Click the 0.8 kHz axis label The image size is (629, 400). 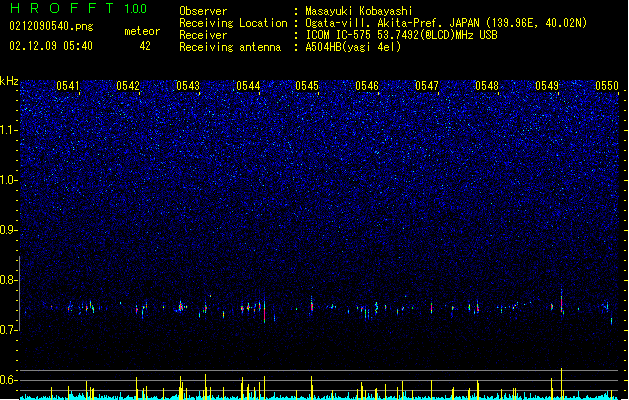(8, 280)
